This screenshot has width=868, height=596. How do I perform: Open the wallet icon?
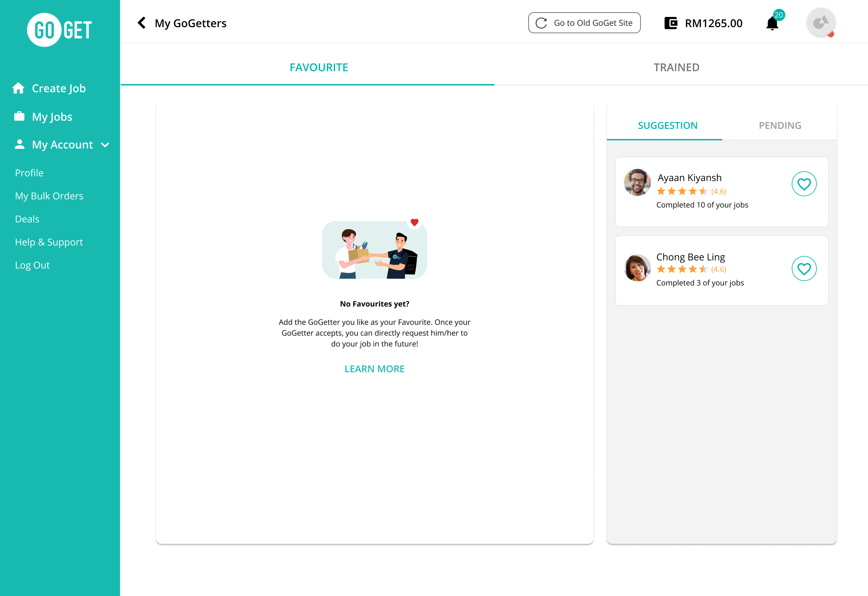(x=671, y=23)
